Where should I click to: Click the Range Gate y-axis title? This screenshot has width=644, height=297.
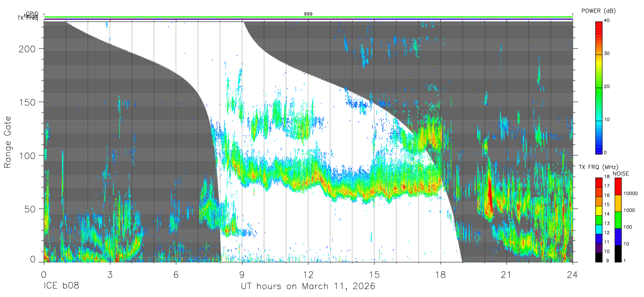click(x=8, y=142)
